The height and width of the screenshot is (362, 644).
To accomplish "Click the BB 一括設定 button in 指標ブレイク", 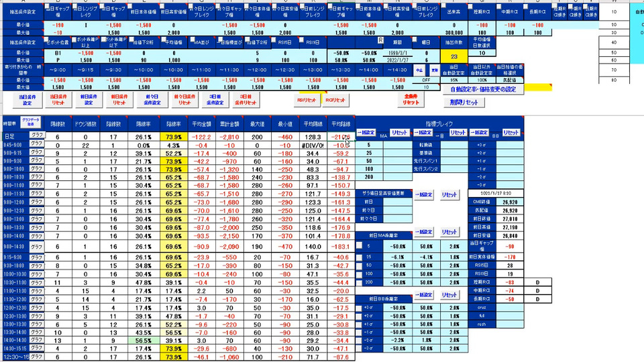I will point(478,133).
